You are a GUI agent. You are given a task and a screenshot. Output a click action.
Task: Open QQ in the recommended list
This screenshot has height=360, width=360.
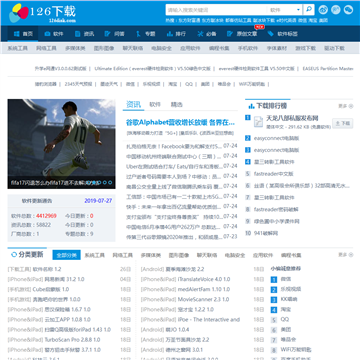(x=285, y=319)
